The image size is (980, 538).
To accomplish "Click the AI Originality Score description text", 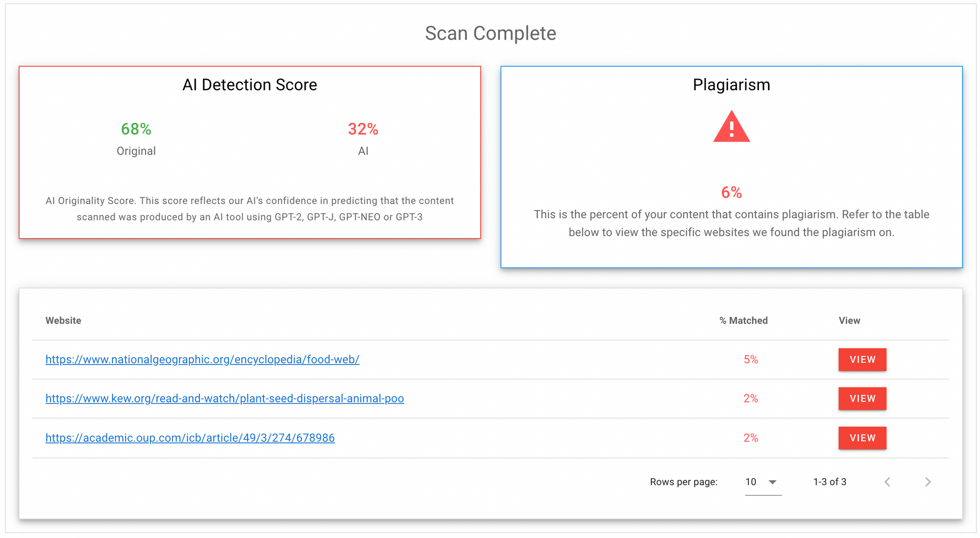I will (x=250, y=209).
